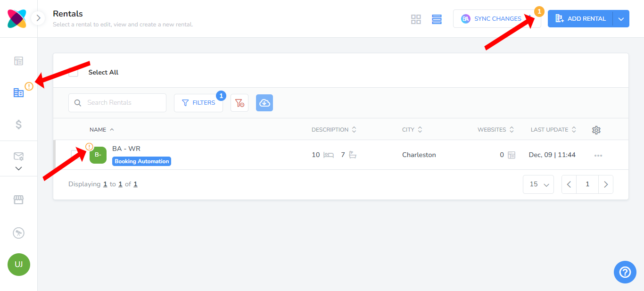
Task: Click the warning icon on BA - WR
Action: [x=89, y=147]
